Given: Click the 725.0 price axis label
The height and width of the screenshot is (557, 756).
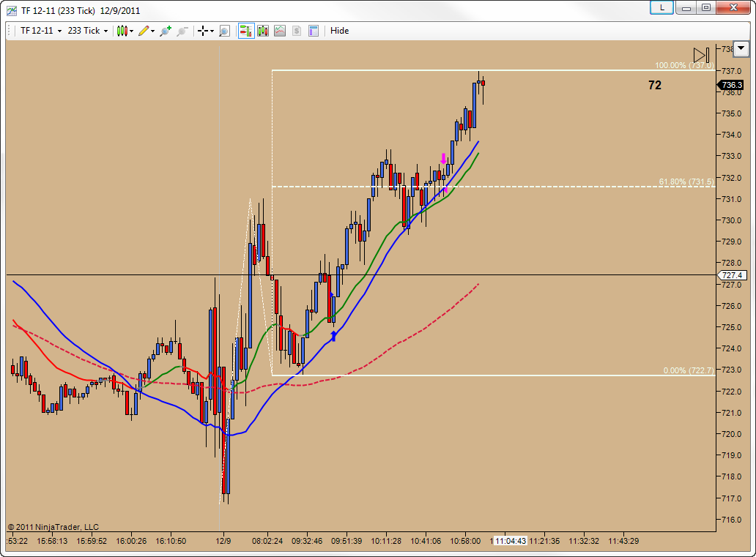Looking at the screenshot, I should [731, 327].
